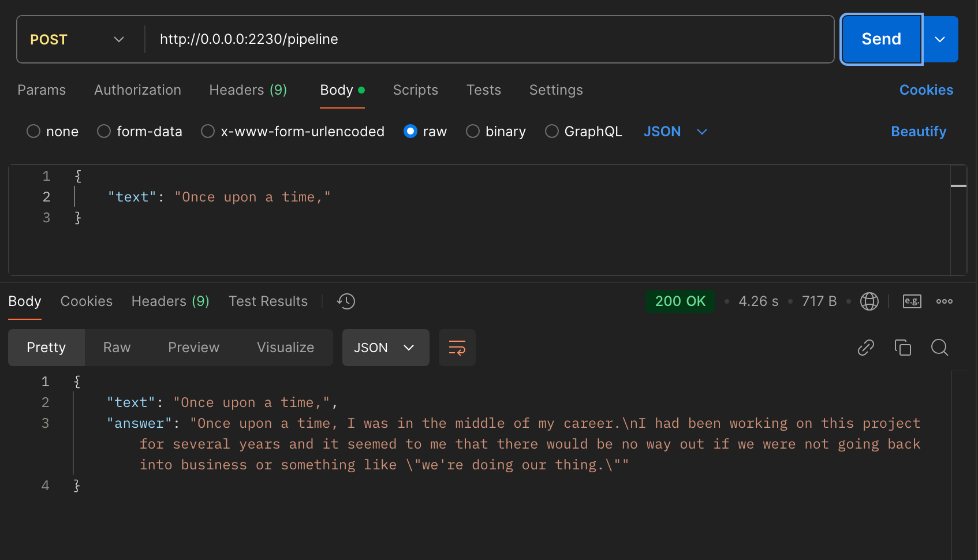Open the raw body JSON type dropdown
Image resolution: width=978 pixels, height=560 pixels.
675,132
